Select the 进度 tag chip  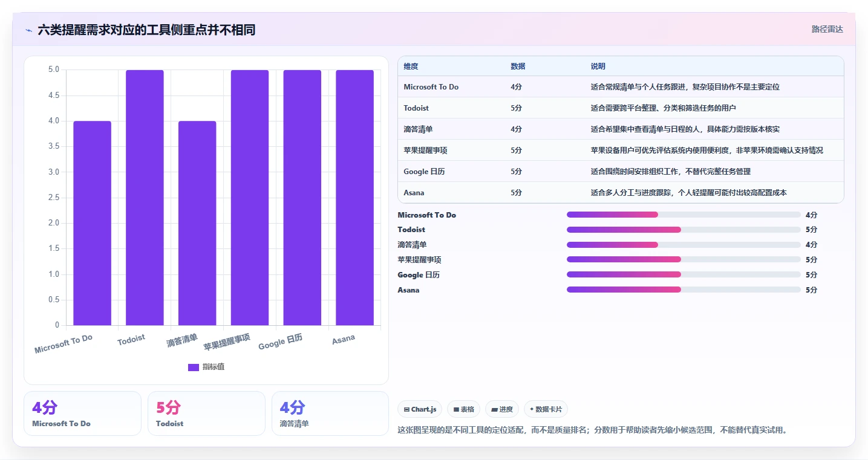[x=502, y=409]
